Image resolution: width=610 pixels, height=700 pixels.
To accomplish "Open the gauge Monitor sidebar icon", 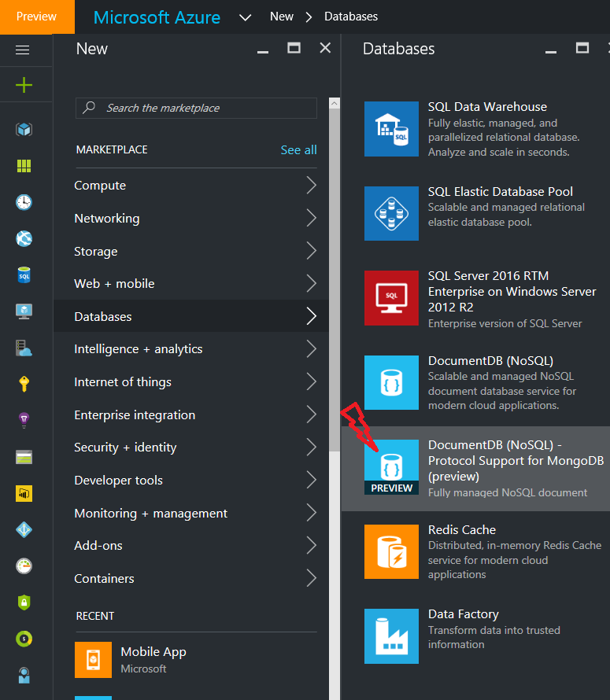I will [24, 566].
